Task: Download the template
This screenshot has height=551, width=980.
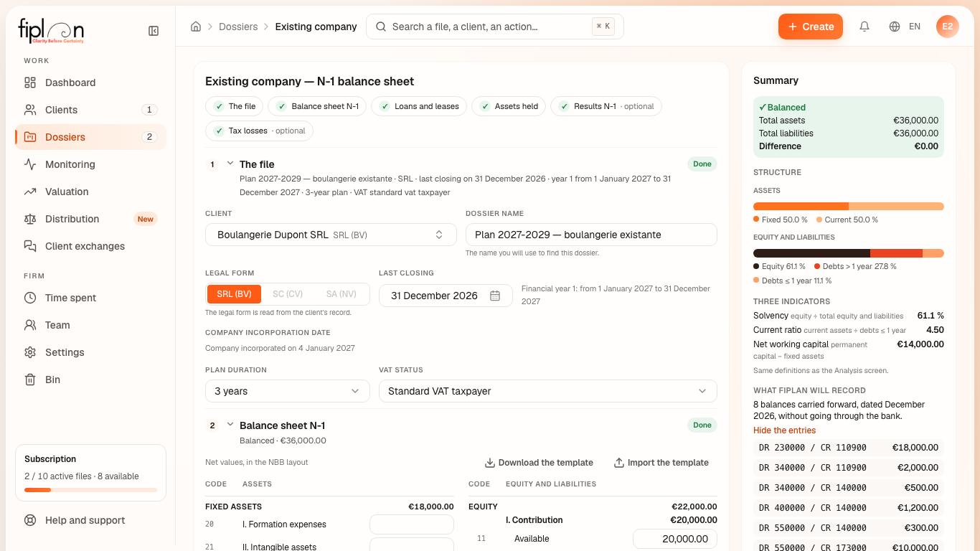Action: (540, 463)
